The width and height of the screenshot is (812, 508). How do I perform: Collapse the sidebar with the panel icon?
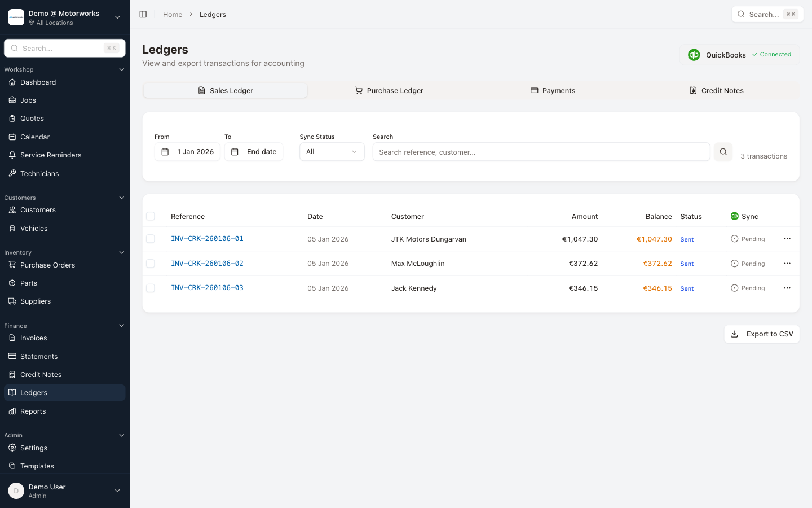click(143, 14)
